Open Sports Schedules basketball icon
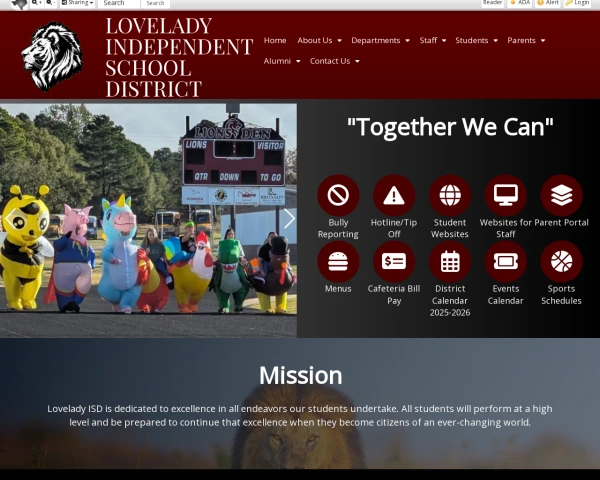 [x=561, y=261]
